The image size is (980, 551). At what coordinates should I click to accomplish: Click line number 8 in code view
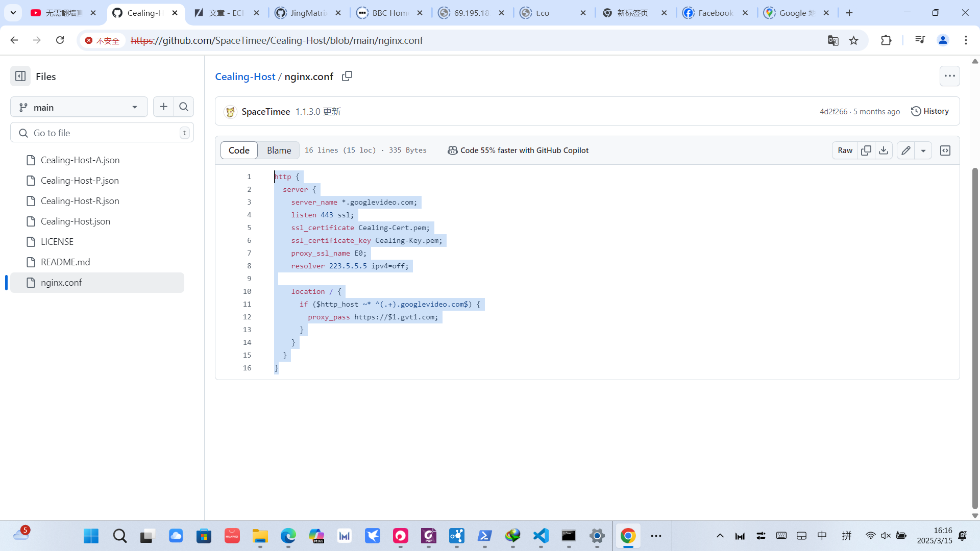[249, 266]
